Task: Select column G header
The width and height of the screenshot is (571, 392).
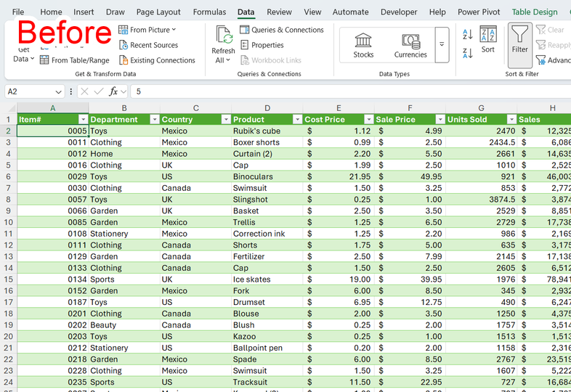Action: coord(481,108)
